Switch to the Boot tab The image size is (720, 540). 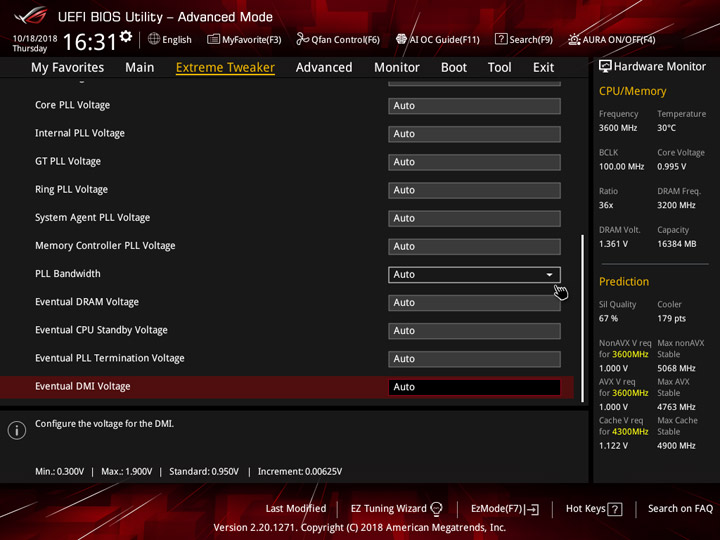click(454, 68)
